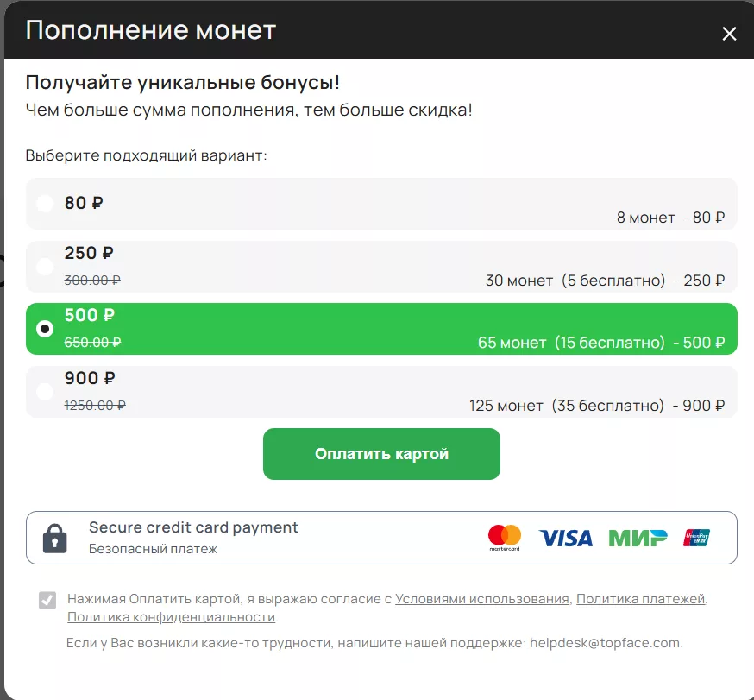Click the Оплатить картой button
The width and height of the screenshot is (754, 700).
pos(381,453)
